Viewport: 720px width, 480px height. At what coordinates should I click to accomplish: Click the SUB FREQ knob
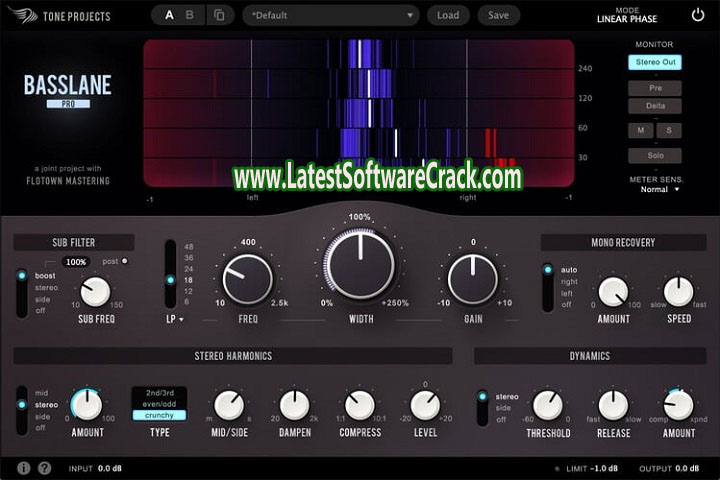tap(95, 292)
